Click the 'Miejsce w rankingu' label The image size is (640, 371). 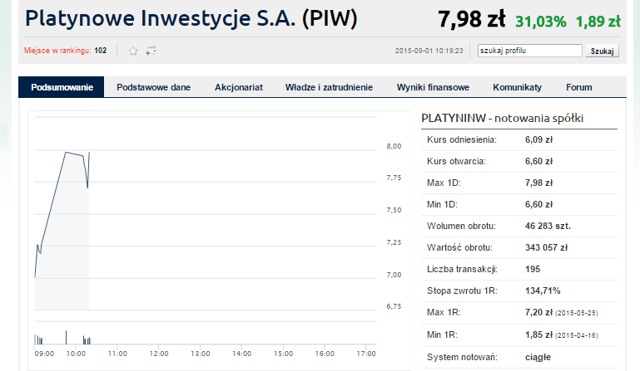[57, 51]
